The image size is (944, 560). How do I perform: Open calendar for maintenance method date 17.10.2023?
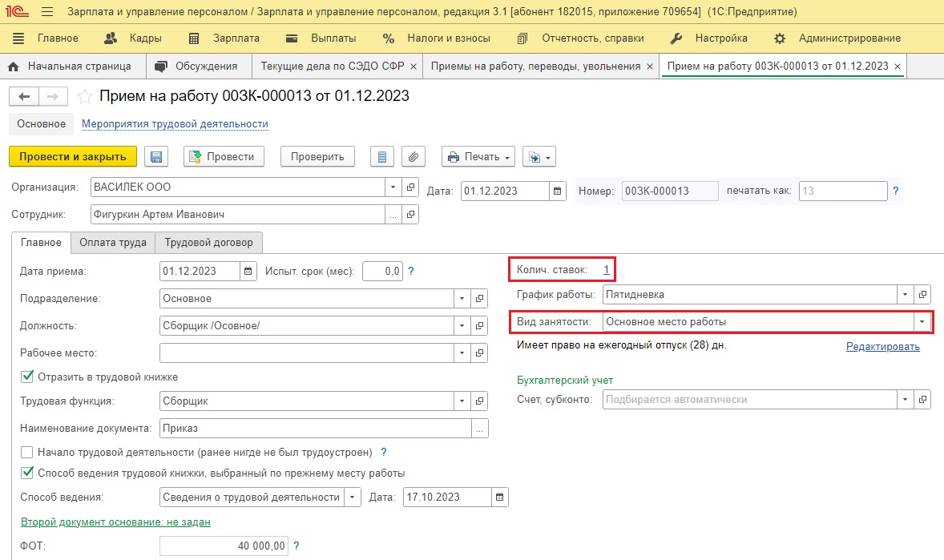coord(500,497)
